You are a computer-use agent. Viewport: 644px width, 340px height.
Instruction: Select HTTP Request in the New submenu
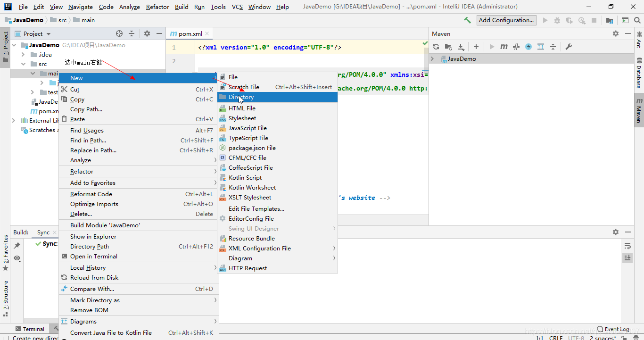tap(277, 268)
